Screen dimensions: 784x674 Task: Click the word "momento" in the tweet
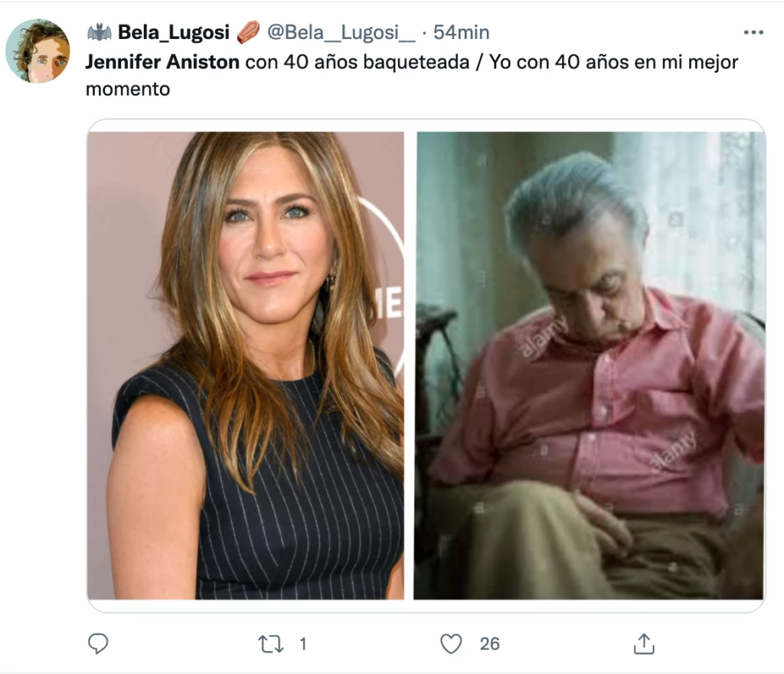pyautogui.click(x=127, y=89)
